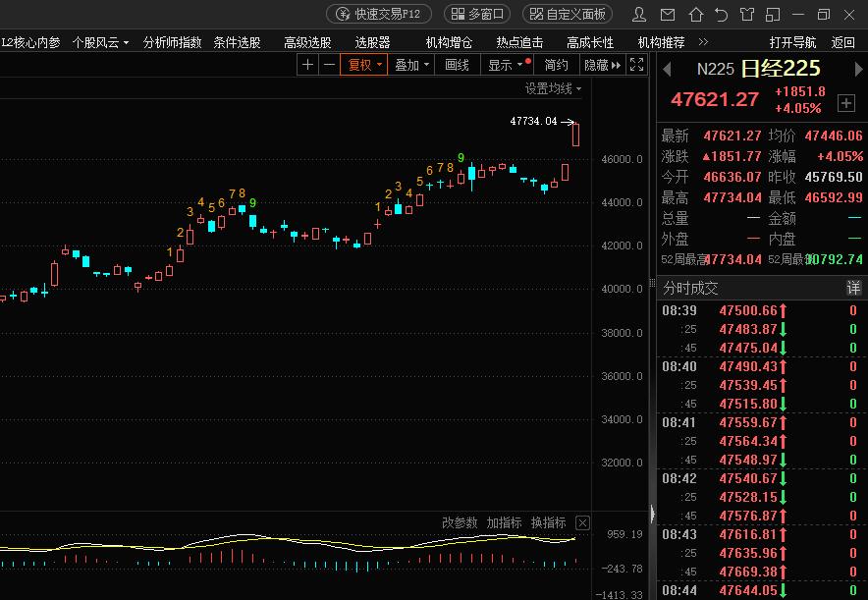Click the more menu items chevron
Image resolution: width=868 pixels, height=600 pixels.
click(x=704, y=42)
